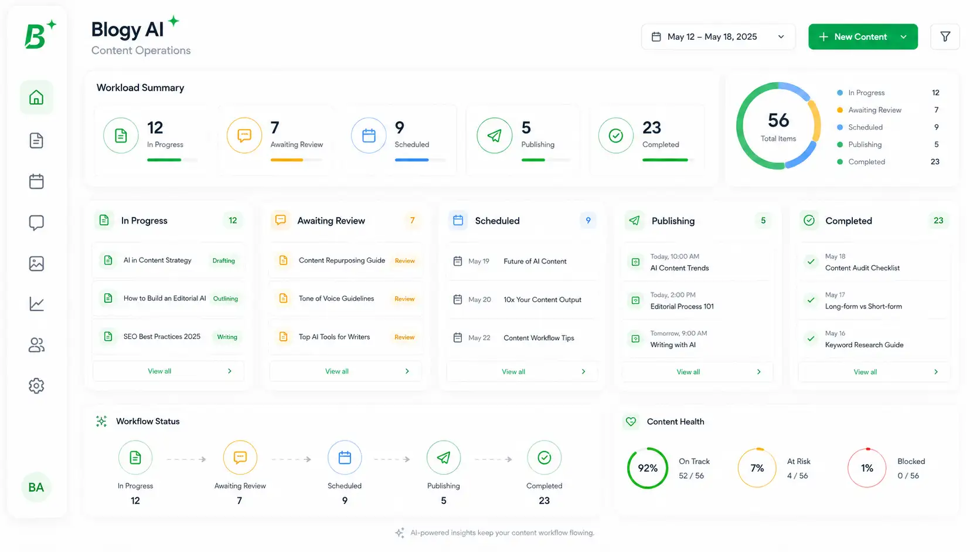980x552 pixels.
Task: Open the Home sidebar icon
Action: (x=36, y=97)
